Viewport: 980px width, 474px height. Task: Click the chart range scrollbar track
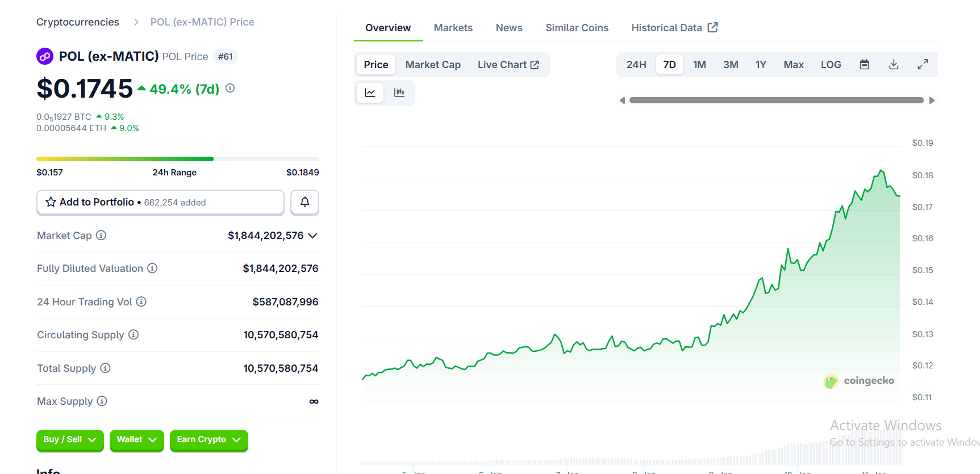(777, 100)
